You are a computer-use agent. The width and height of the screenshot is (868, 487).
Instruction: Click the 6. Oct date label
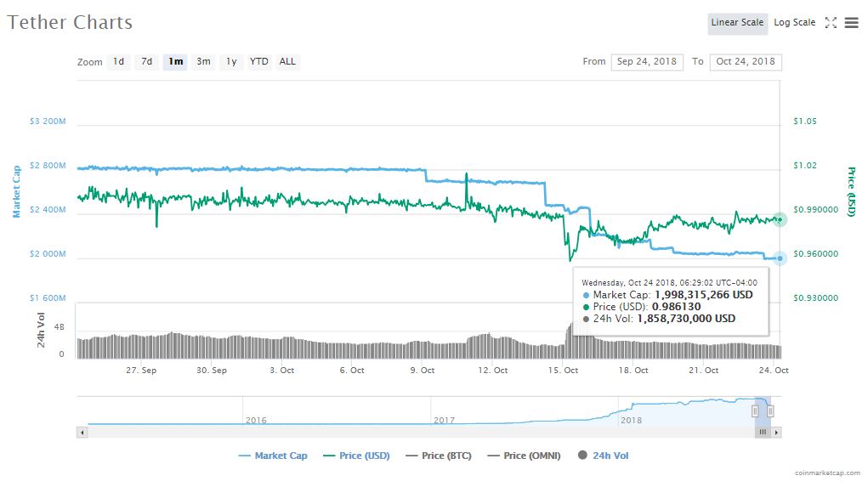tap(352, 371)
